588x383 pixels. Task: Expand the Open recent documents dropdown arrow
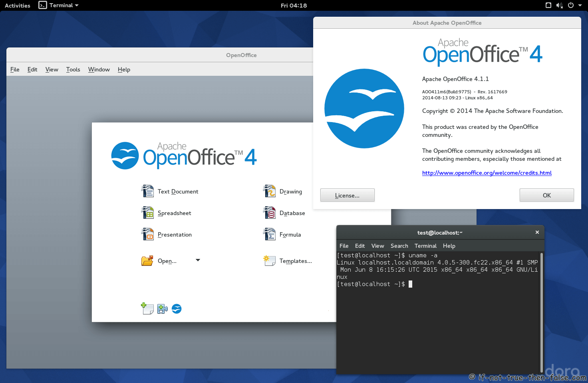click(x=198, y=260)
